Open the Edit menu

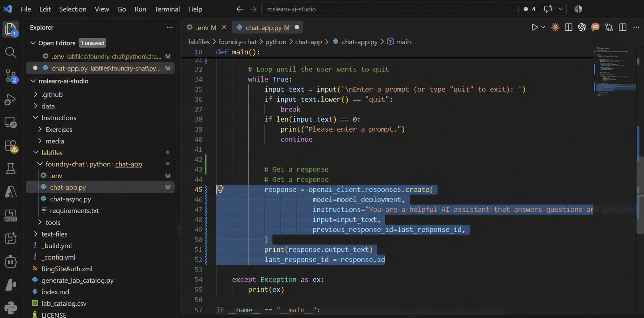(45, 9)
